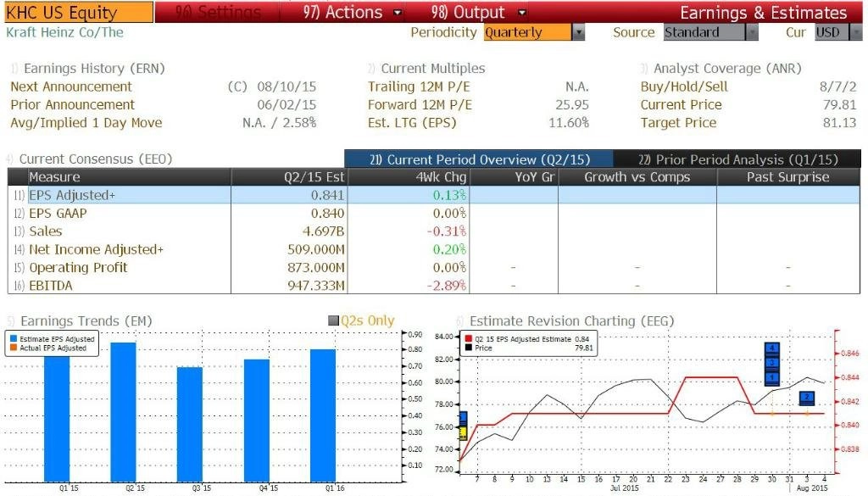Select the EBITDA measure row
868x496 pixels.
434,286
